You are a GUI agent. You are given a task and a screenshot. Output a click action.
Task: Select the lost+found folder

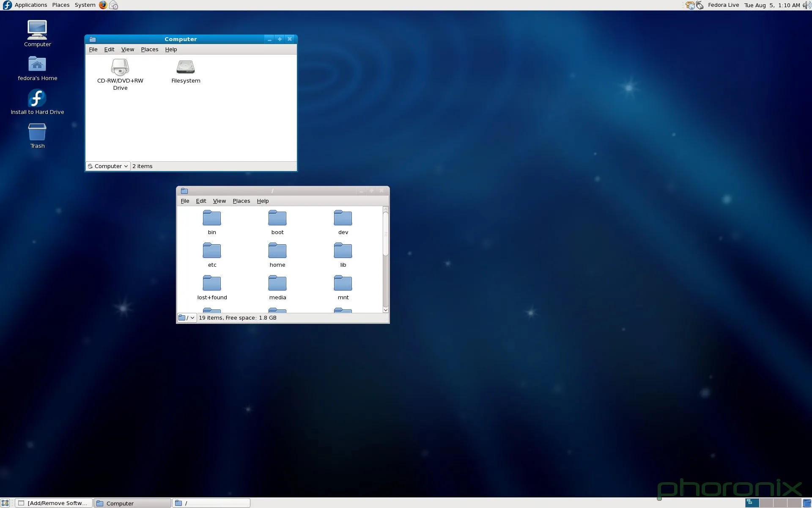click(x=212, y=284)
